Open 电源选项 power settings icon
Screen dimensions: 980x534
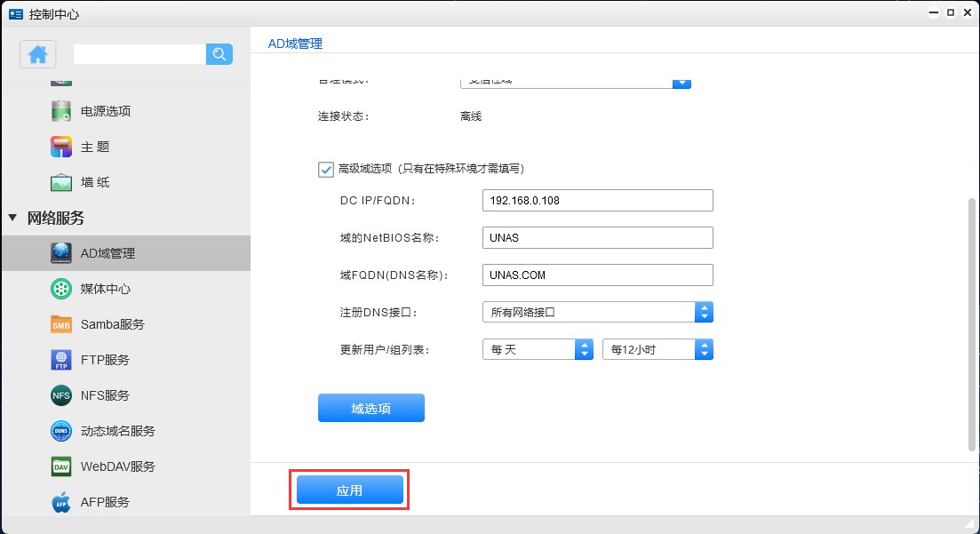(x=61, y=111)
